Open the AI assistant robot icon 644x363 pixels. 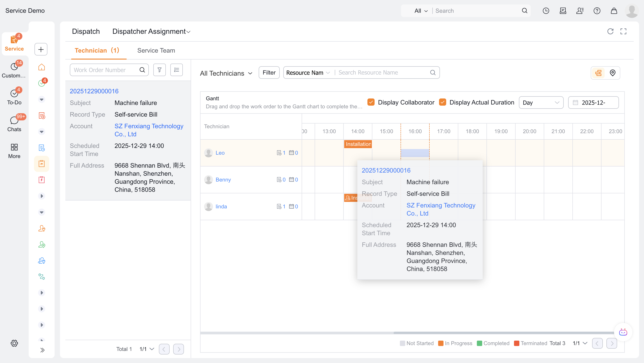623,332
